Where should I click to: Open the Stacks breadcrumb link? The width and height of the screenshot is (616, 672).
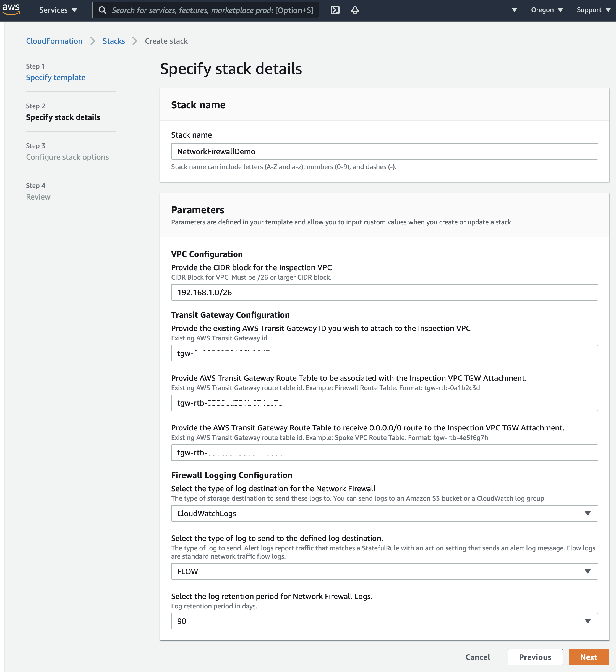(113, 41)
